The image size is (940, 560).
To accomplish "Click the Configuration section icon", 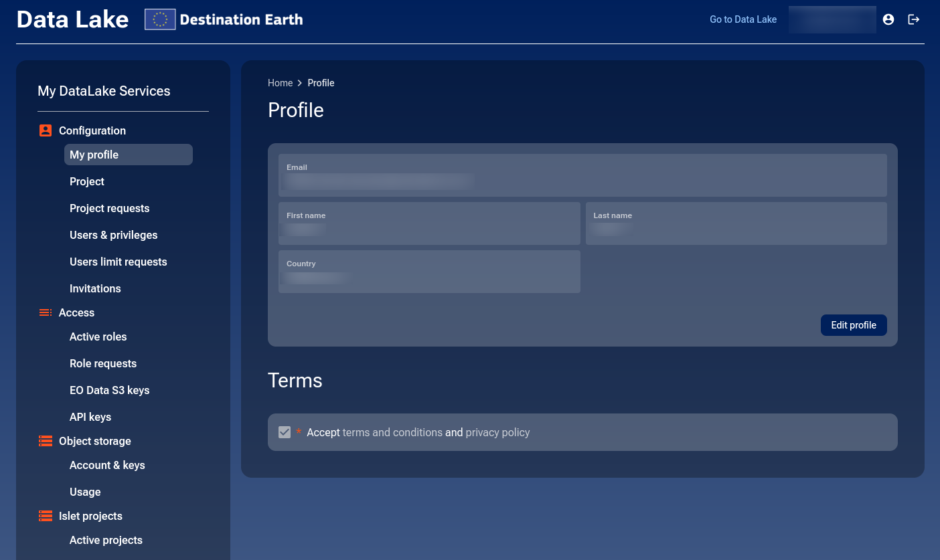I will click(46, 130).
